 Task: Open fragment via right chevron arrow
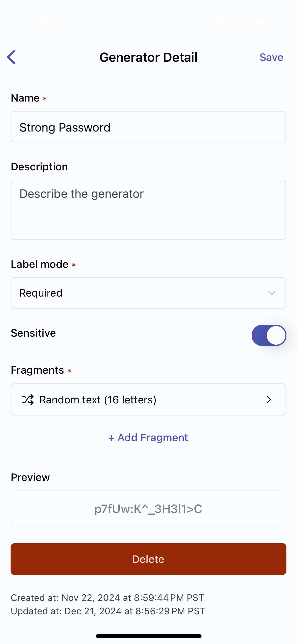(x=269, y=400)
